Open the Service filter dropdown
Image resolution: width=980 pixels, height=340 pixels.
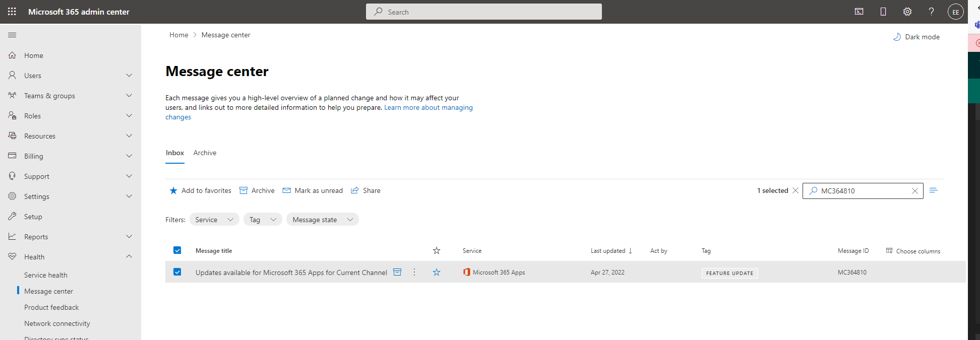214,220
